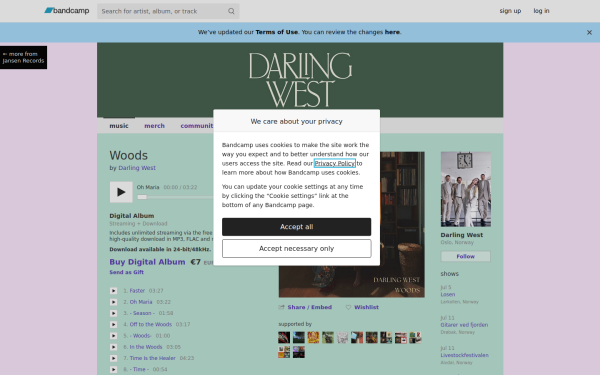Open the Livestockfestivalen show link
Image resolution: width=600 pixels, height=375 pixels.
(x=465, y=355)
